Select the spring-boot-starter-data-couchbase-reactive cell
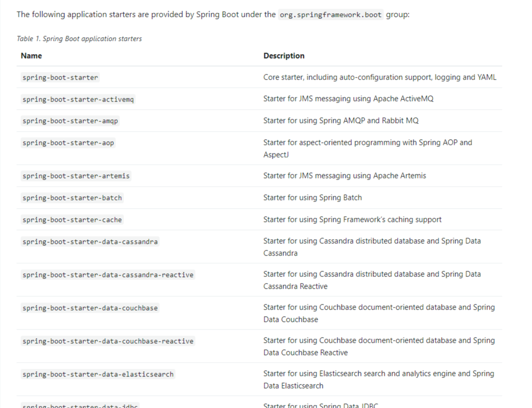Viewport: 532px width, 408px height. pos(108,341)
